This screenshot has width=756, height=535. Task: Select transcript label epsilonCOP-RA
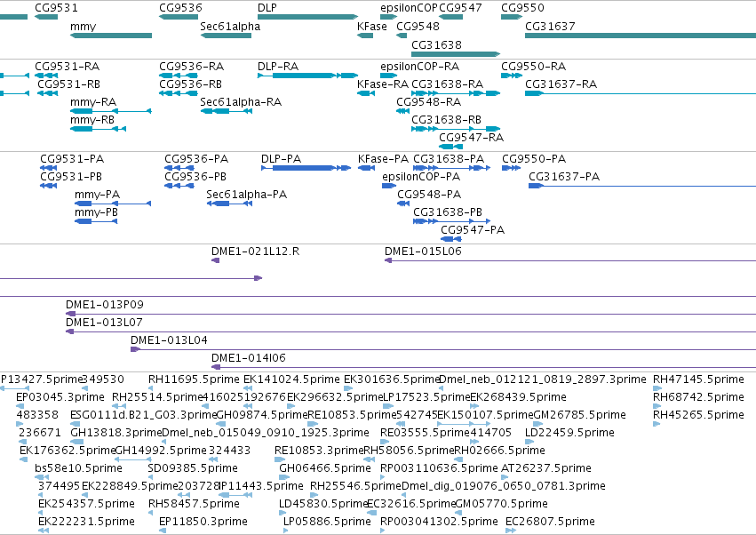pos(419,66)
